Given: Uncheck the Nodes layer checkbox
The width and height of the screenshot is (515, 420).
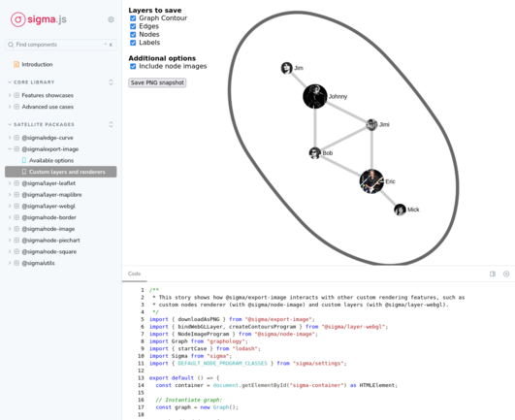Looking at the screenshot, I should pyautogui.click(x=133, y=35).
